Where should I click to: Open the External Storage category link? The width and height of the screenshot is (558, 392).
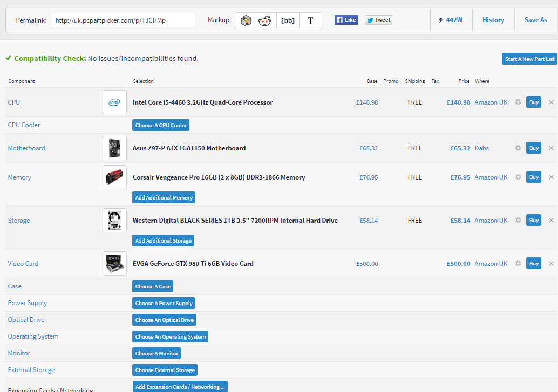[31, 369]
